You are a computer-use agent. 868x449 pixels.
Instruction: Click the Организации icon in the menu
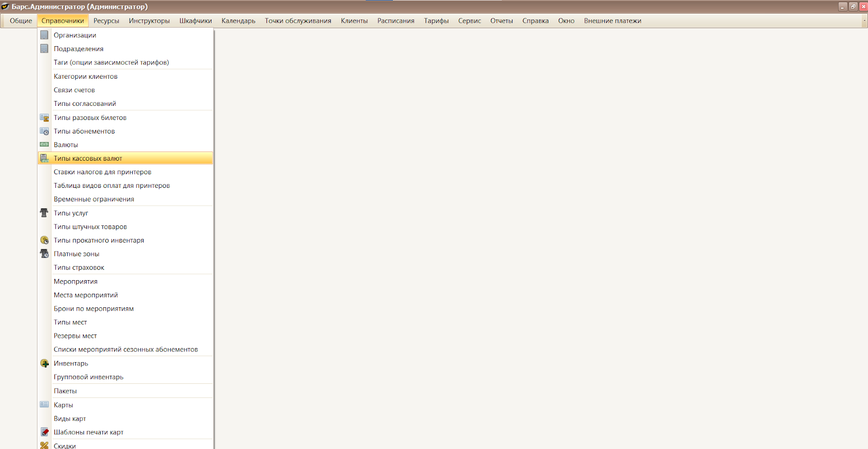click(x=44, y=35)
